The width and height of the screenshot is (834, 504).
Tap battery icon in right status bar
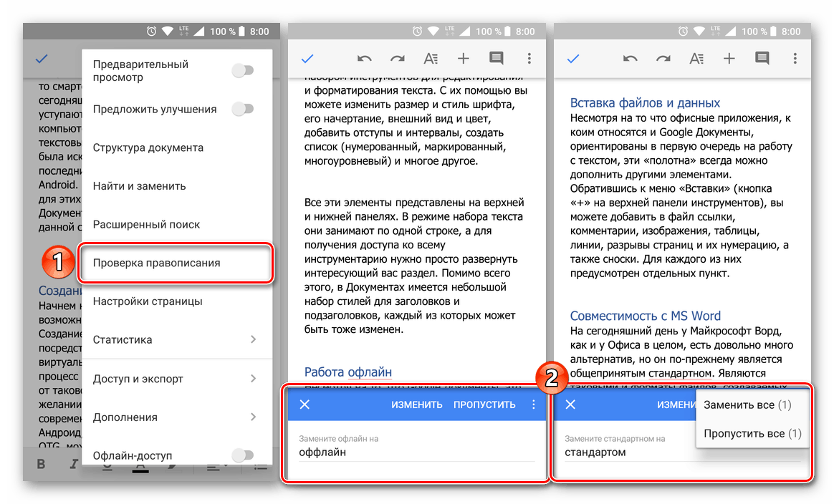point(773,31)
